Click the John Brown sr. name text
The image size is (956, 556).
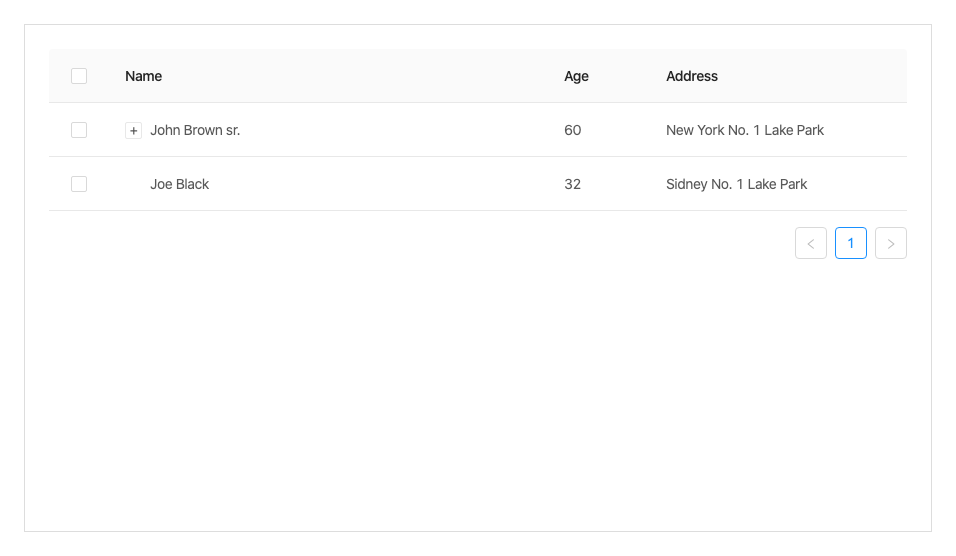coord(195,130)
